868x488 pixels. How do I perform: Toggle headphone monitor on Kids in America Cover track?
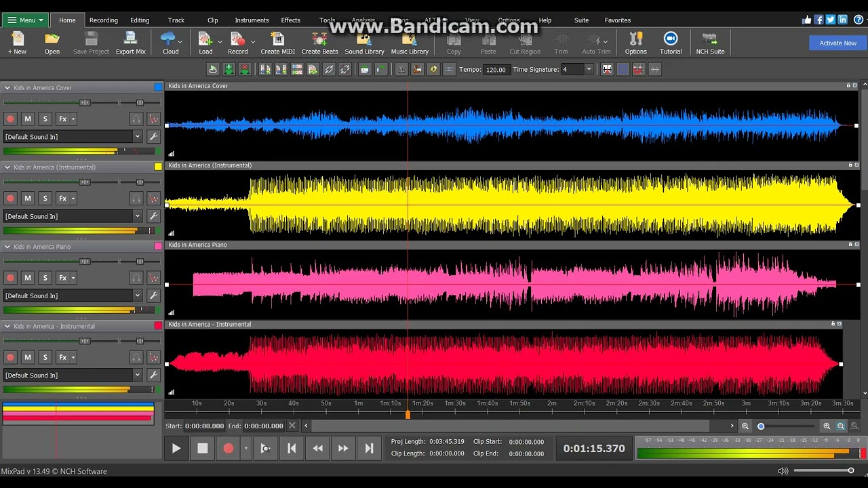136,119
